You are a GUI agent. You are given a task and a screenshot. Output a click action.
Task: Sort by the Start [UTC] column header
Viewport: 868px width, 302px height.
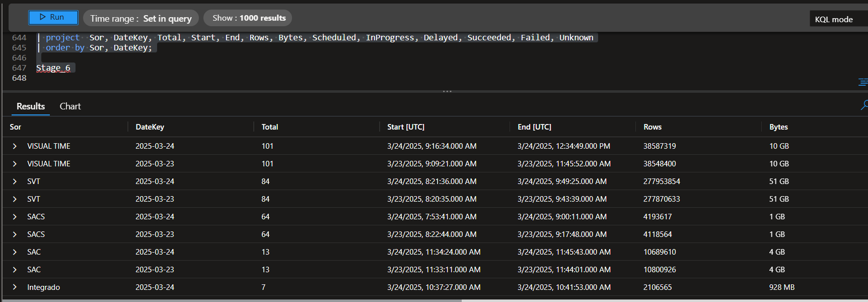[406, 127]
